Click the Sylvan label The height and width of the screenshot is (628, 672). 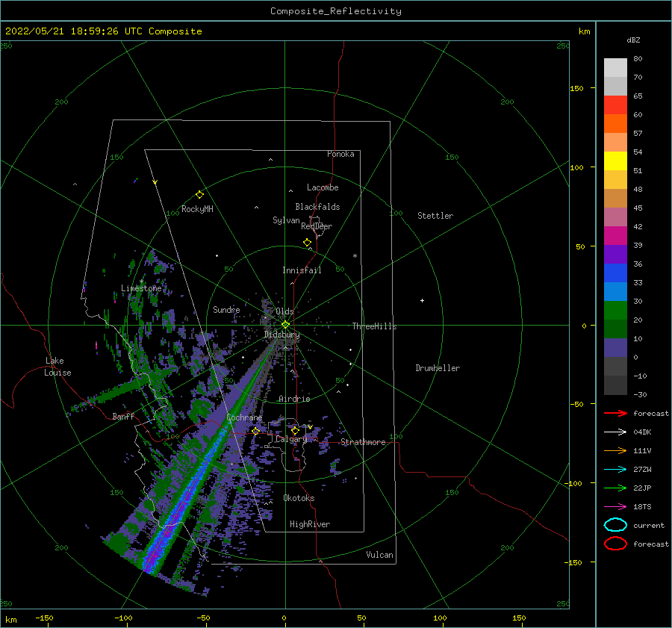[286, 220]
